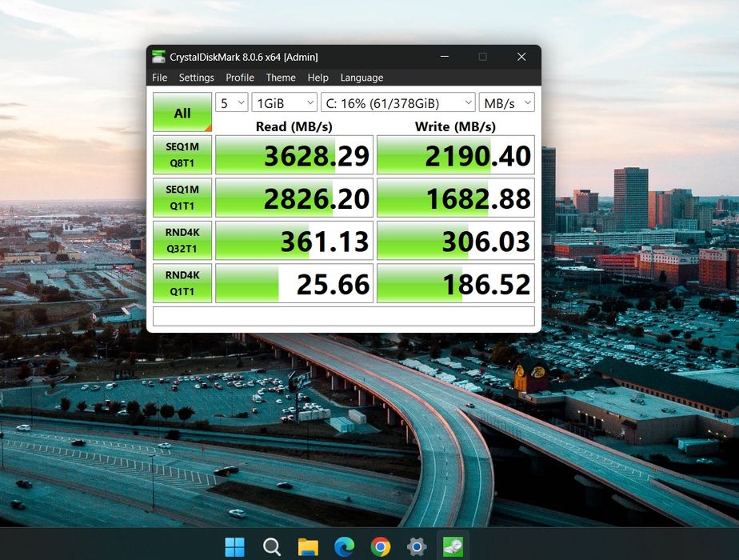Open the Profile menu

point(239,78)
